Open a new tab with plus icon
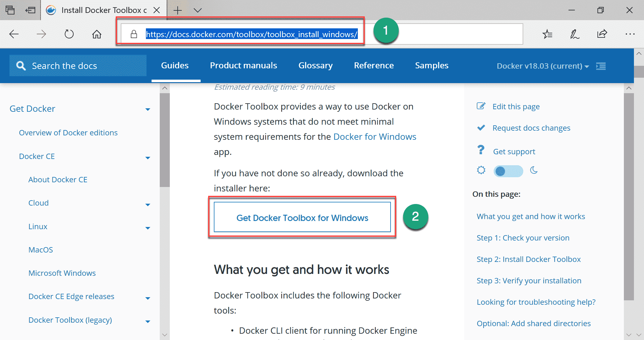This screenshot has width=644, height=340. (178, 10)
